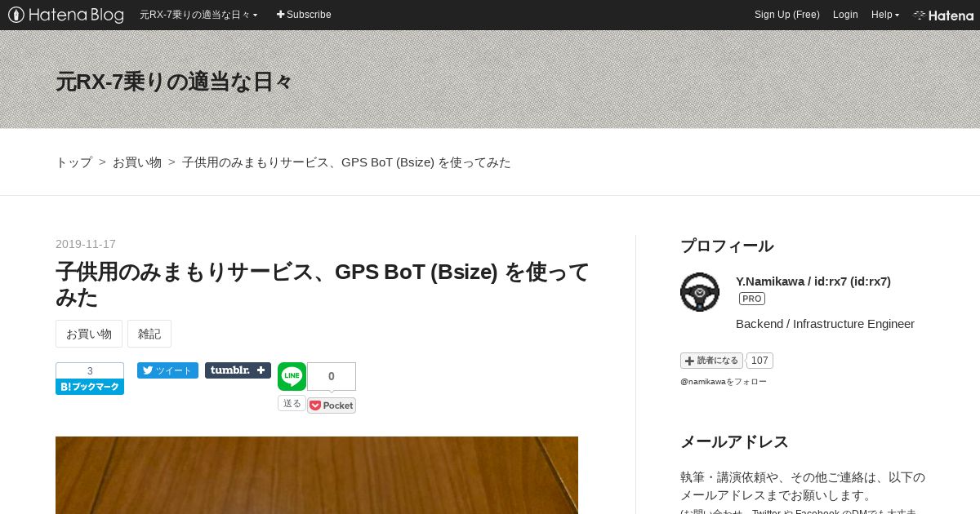Open the article breadcrumb 子供用のみまもりサービス
This screenshot has width=980, height=514.
coord(346,162)
